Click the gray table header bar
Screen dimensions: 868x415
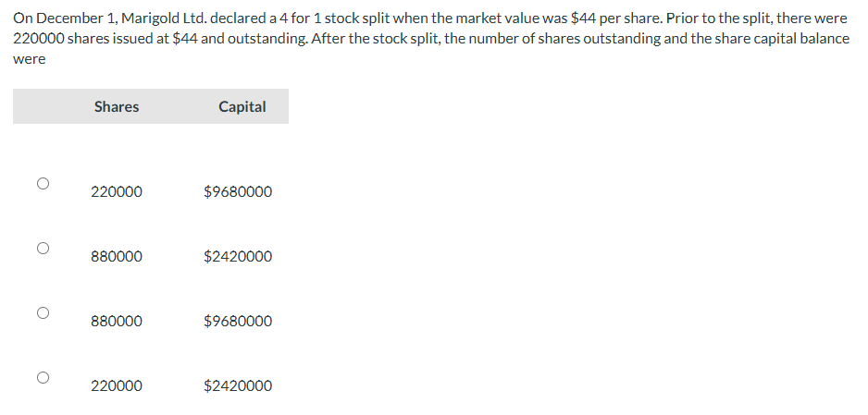[x=151, y=106]
